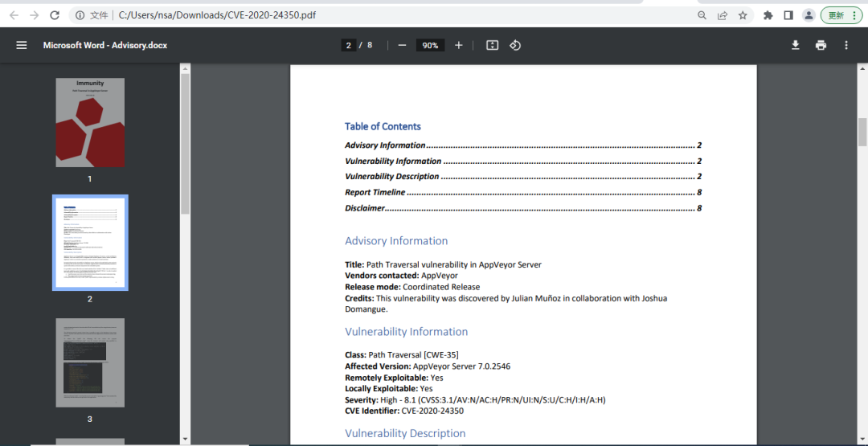Image resolution: width=868 pixels, height=446 pixels.
Task: Open the extensions puzzle icon
Action: (768, 15)
